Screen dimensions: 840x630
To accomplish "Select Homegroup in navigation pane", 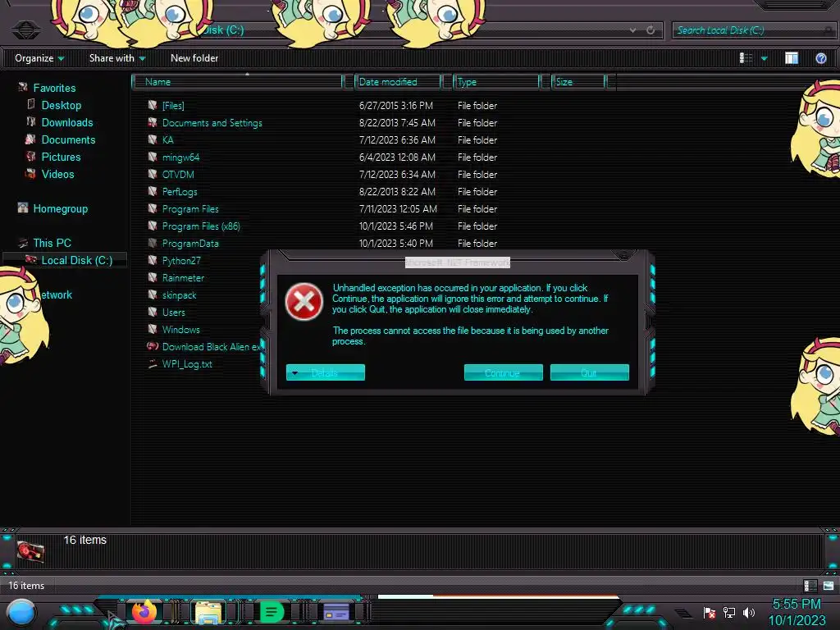I will coord(61,209).
